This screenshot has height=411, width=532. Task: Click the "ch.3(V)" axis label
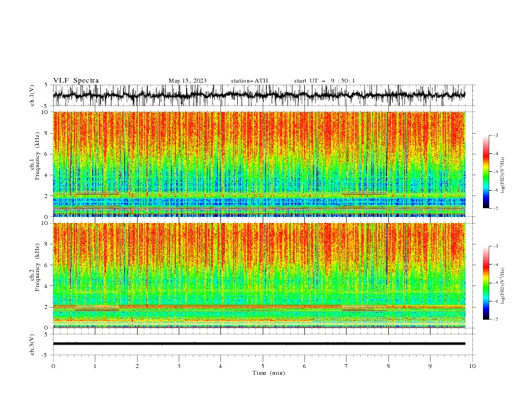(32, 345)
